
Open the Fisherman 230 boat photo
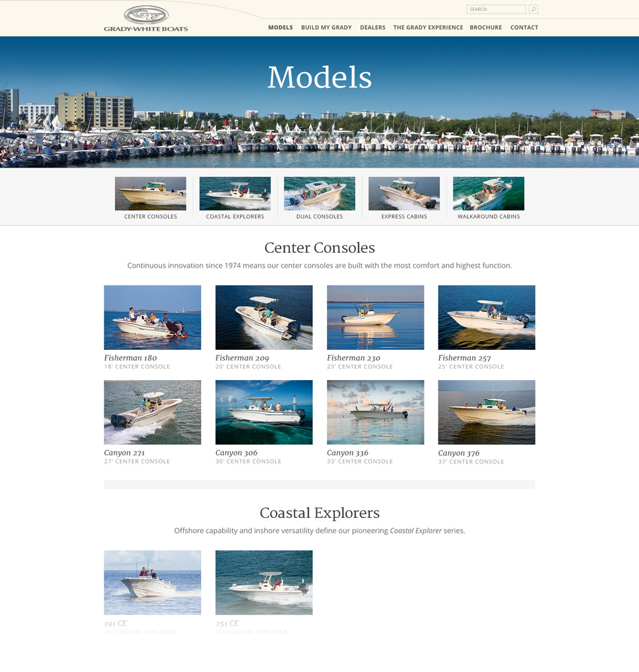pyautogui.click(x=375, y=318)
